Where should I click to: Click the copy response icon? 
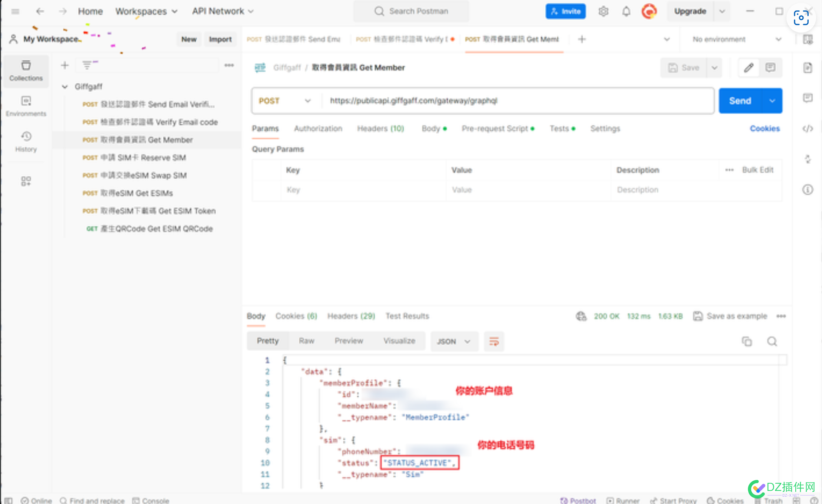(747, 341)
